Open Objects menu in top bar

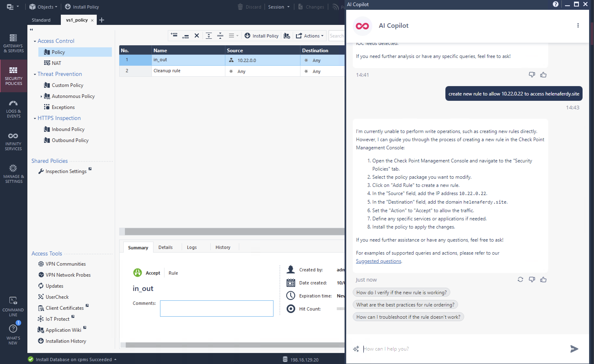(43, 7)
